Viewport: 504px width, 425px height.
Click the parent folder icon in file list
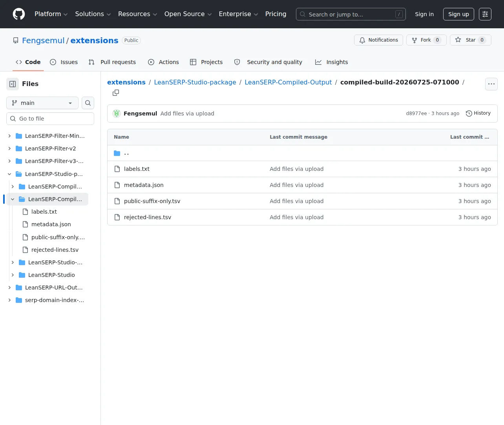pos(117,153)
